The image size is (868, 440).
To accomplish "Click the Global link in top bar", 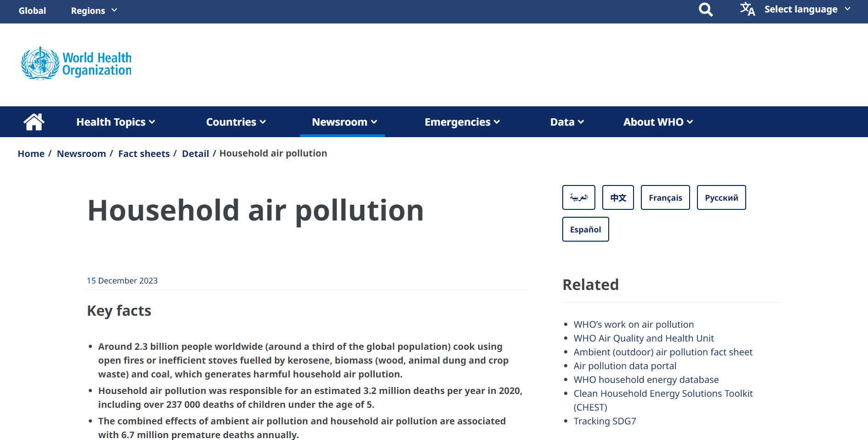I will [32, 11].
